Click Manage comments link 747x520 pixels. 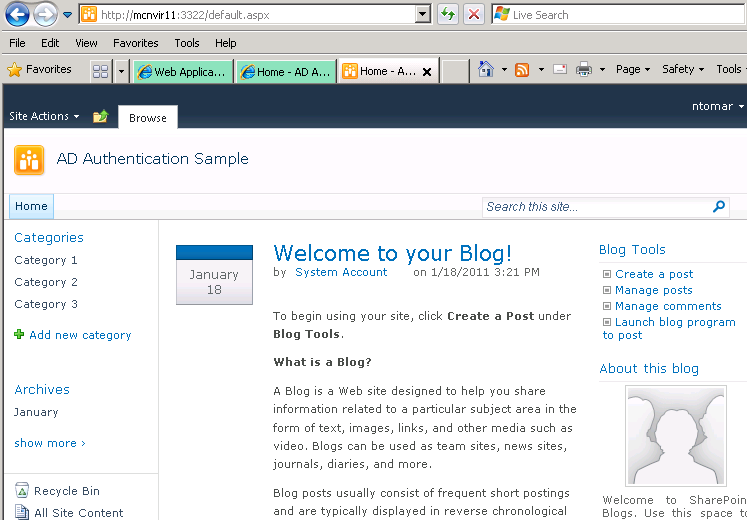click(x=668, y=306)
